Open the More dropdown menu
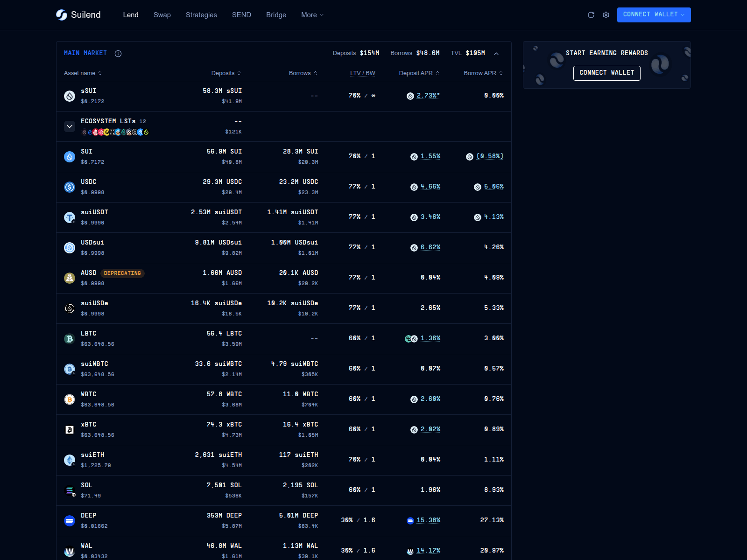Screen dimensions: 747x560 click(x=312, y=15)
